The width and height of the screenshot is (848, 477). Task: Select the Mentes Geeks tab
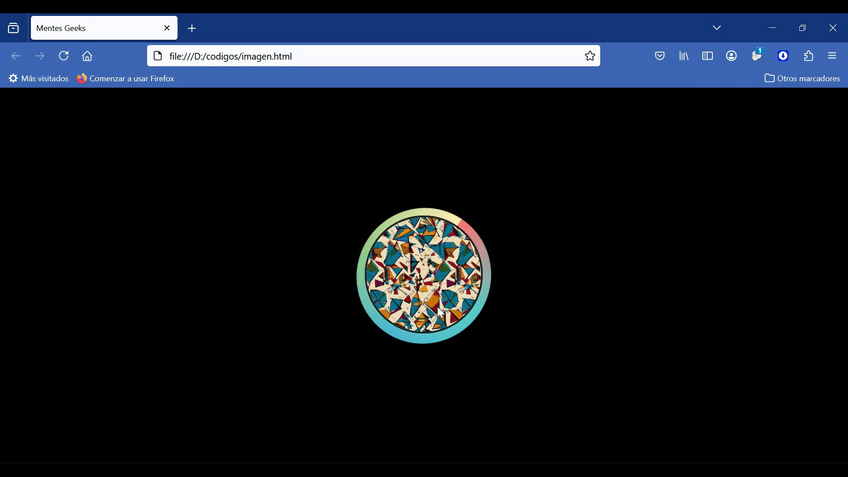104,28
